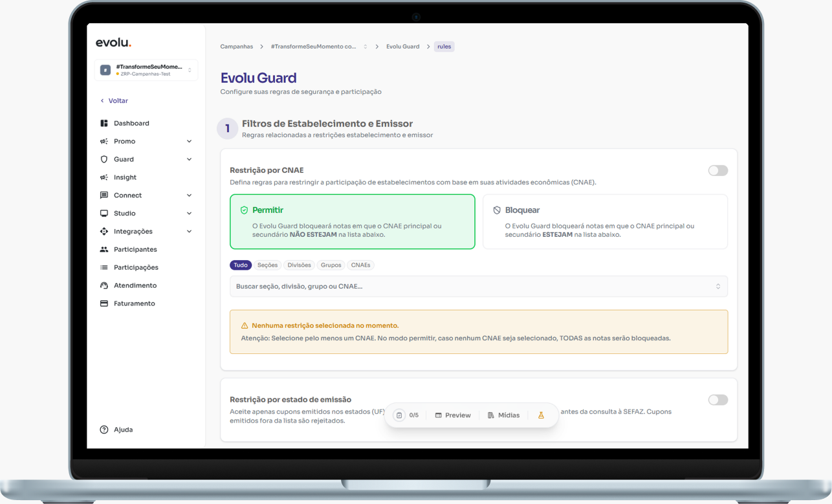Image resolution: width=832 pixels, height=504 pixels.
Task: Select the CNAEs filter tab
Action: [360, 265]
